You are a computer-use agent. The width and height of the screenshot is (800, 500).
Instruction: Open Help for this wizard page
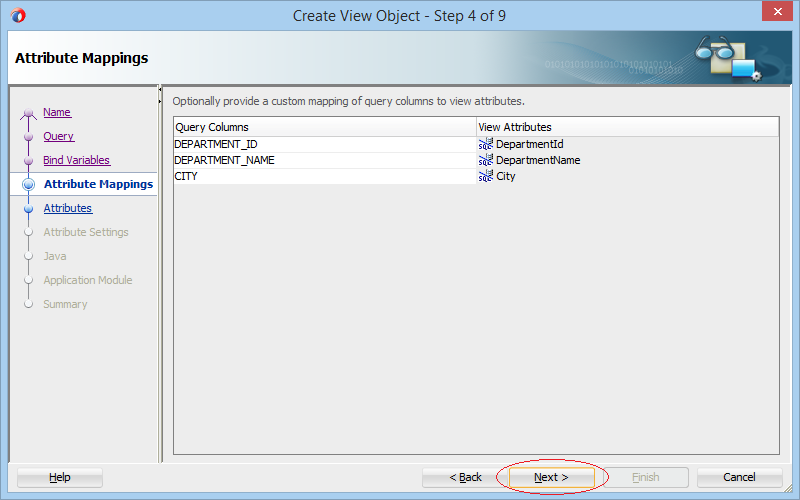60,478
